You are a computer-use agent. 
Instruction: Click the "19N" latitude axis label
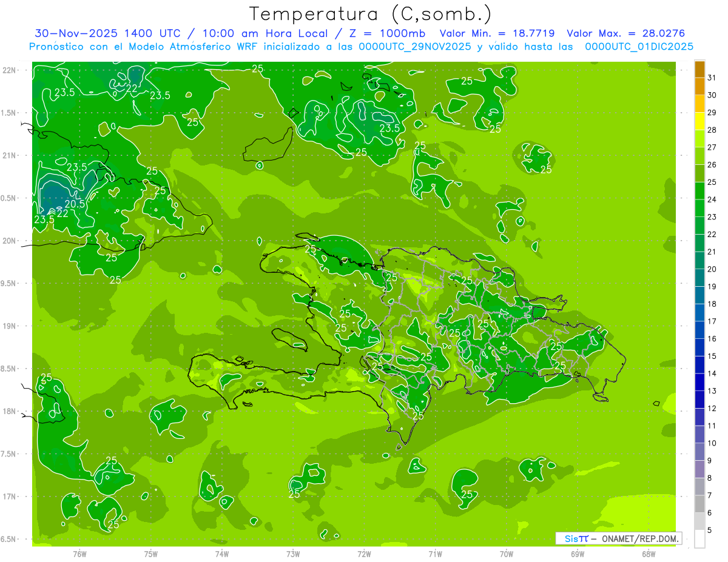(10, 326)
